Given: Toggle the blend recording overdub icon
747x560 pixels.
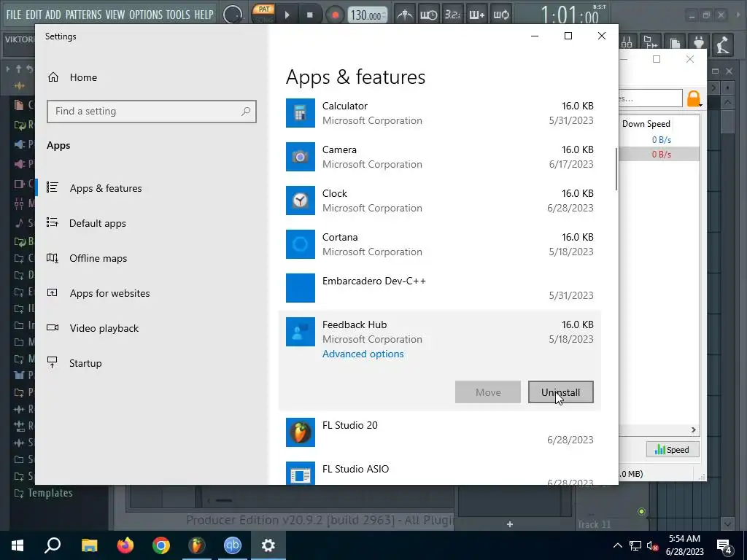Looking at the screenshot, I should point(476,15).
